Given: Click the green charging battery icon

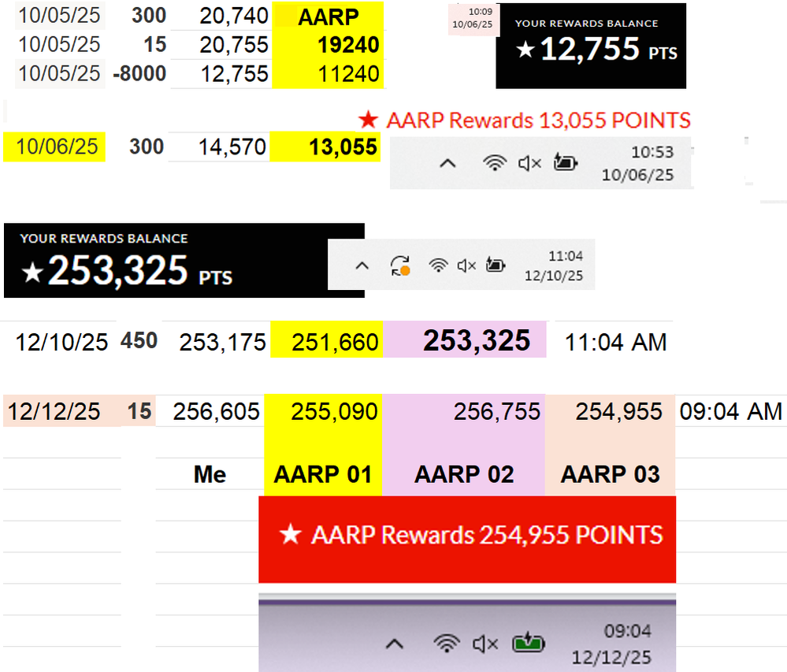Looking at the screenshot, I should (528, 644).
